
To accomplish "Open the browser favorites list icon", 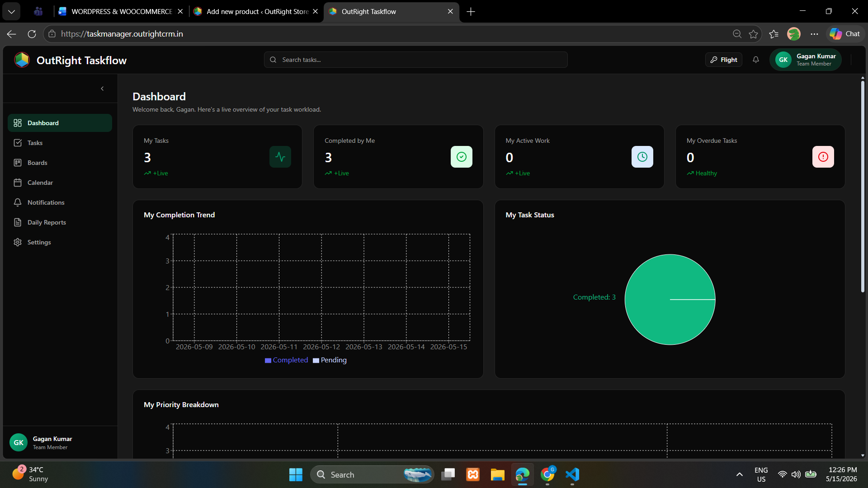I will point(774,34).
